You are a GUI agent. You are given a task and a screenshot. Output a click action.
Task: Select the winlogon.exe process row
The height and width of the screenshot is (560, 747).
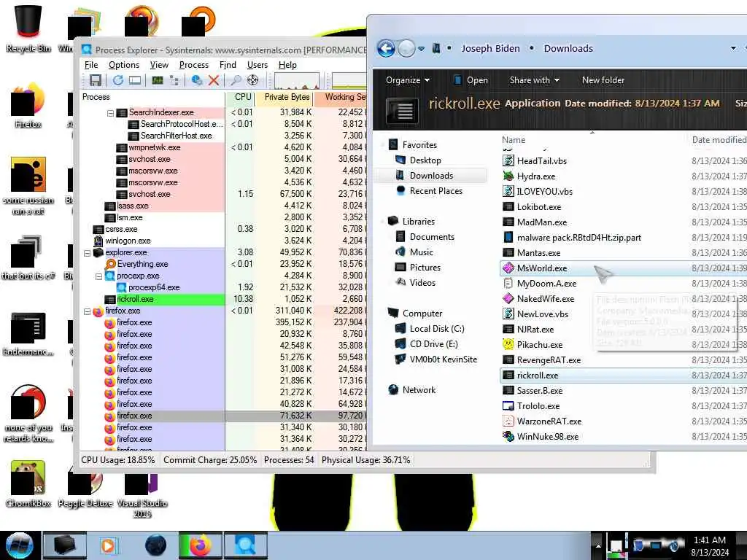(223, 241)
